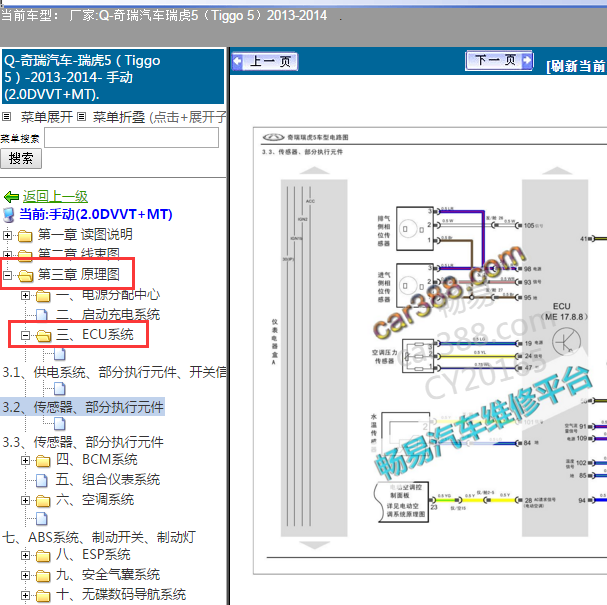Click the computer icon beside 当前:手动
Screen dimensions: 607x605
click(x=8, y=215)
